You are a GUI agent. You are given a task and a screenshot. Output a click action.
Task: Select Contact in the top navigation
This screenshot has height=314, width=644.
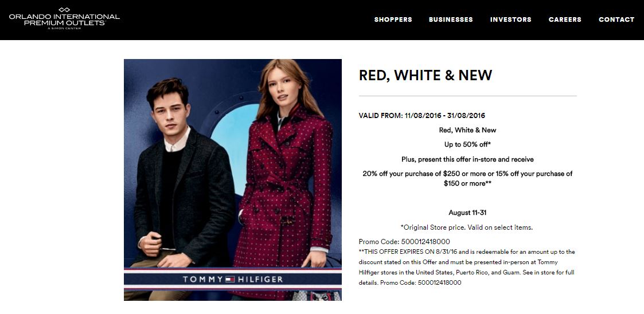pos(616,19)
